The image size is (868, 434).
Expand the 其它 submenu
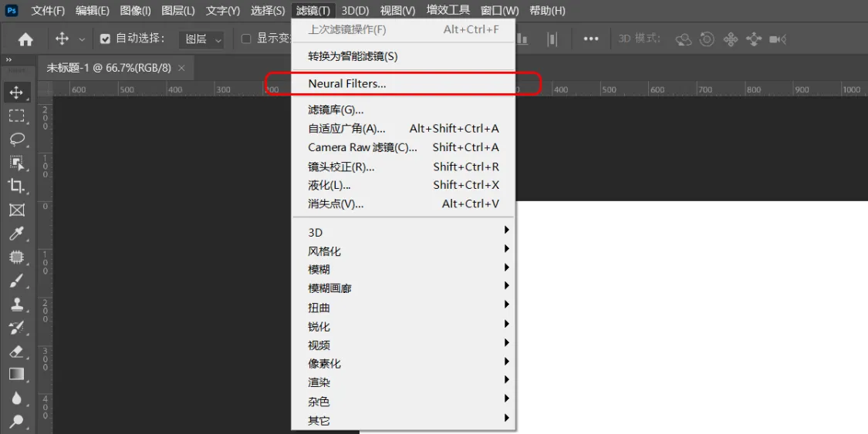[404, 420]
